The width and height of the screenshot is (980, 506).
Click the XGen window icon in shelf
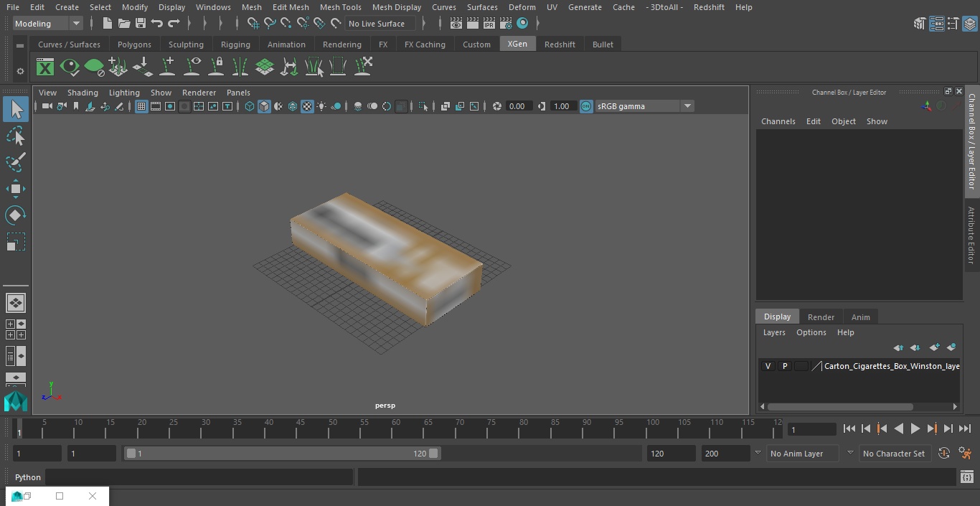45,67
